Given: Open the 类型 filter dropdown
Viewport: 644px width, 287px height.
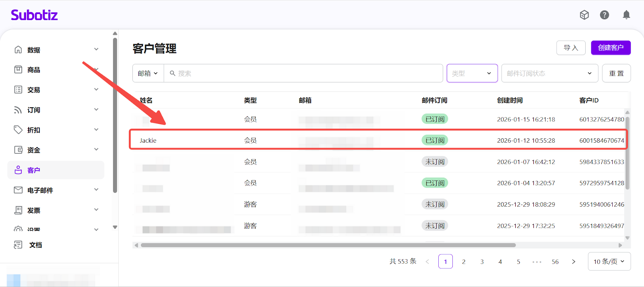Looking at the screenshot, I should coord(472,73).
